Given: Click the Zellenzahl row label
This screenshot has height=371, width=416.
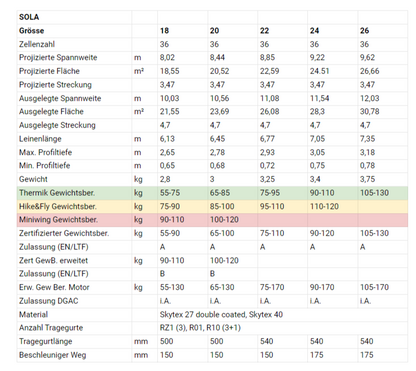Looking at the screenshot, I should tap(37, 44).
